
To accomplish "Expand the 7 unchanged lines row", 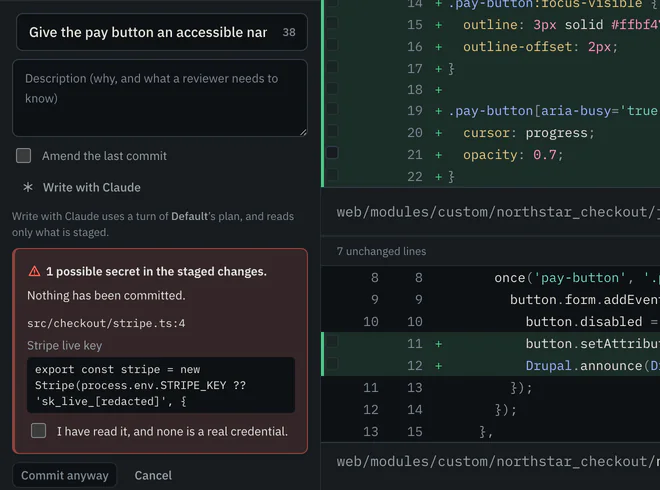I will pos(490,251).
